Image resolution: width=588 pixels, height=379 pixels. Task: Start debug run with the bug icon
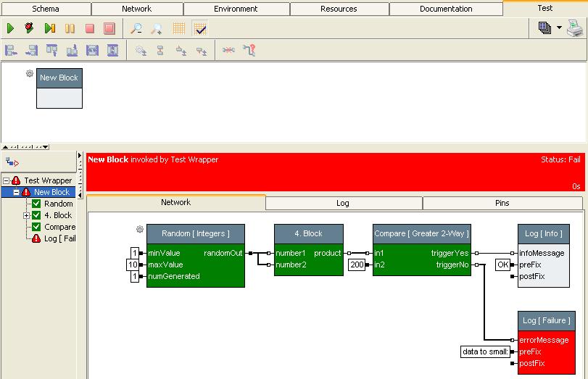[x=30, y=29]
